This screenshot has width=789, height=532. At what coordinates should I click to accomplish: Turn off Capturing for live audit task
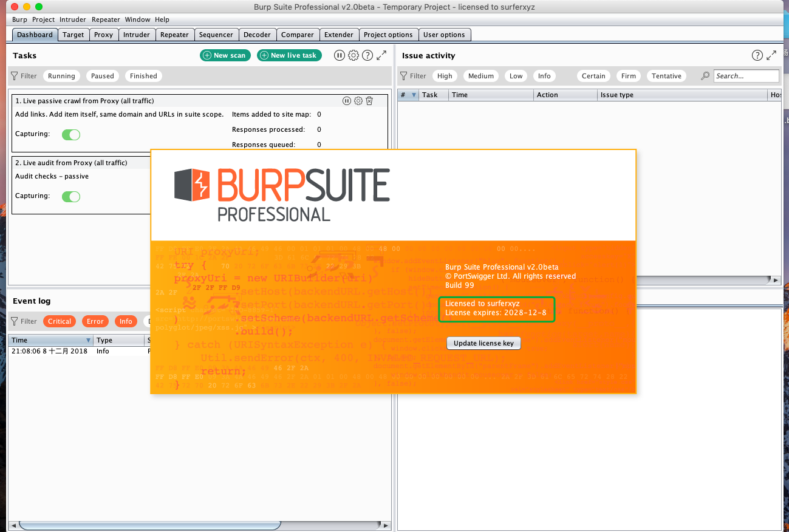[70, 196]
